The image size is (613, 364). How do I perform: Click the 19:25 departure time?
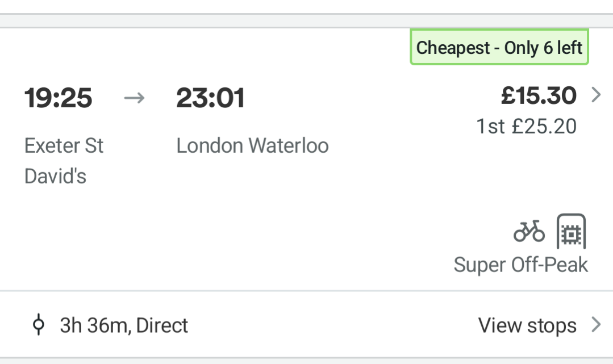tap(59, 98)
